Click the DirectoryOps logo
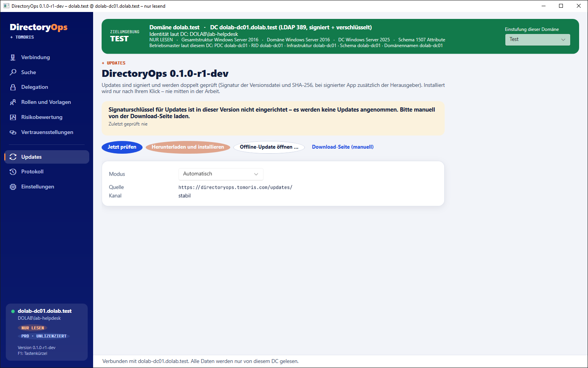This screenshot has height=368, width=588. point(39,27)
